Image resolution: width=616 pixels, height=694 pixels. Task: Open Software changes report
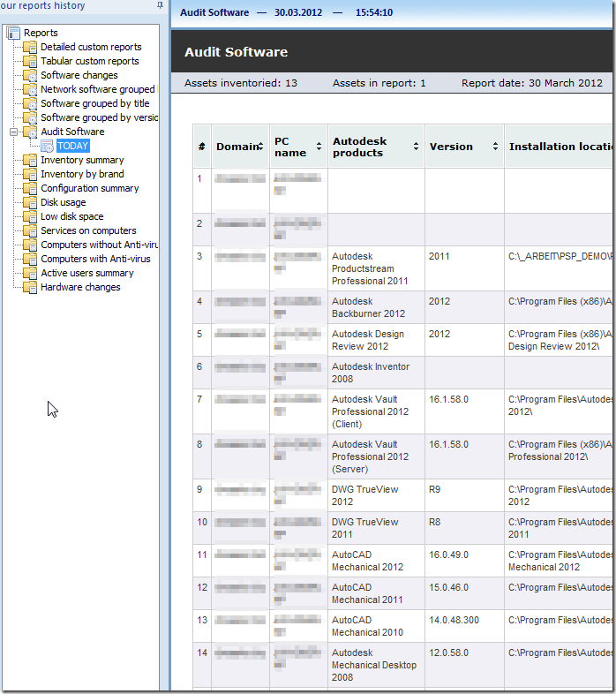pyautogui.click(x=79, y=75)
